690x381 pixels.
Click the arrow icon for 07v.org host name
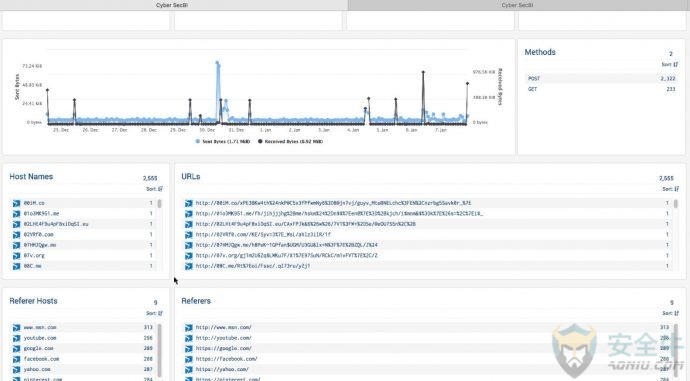[16, 256]
